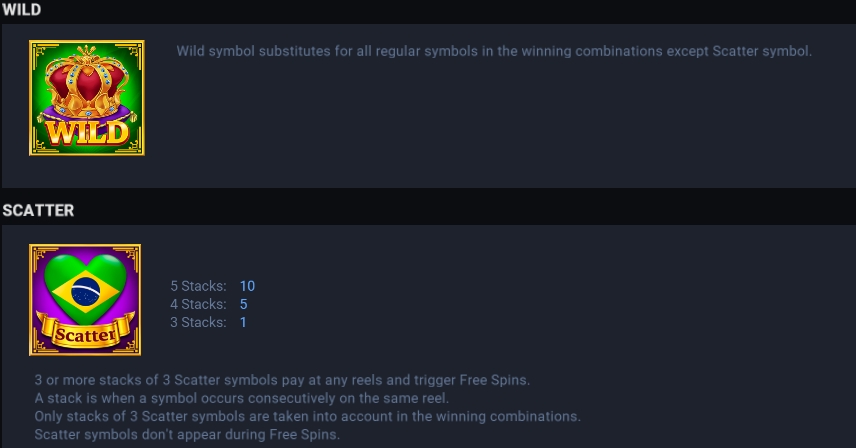Image resolution: width=856 pixels, height=448 pixels.
Task: Click the payout value 5 for 4 Stacks
Action: [x=243, y=304]
